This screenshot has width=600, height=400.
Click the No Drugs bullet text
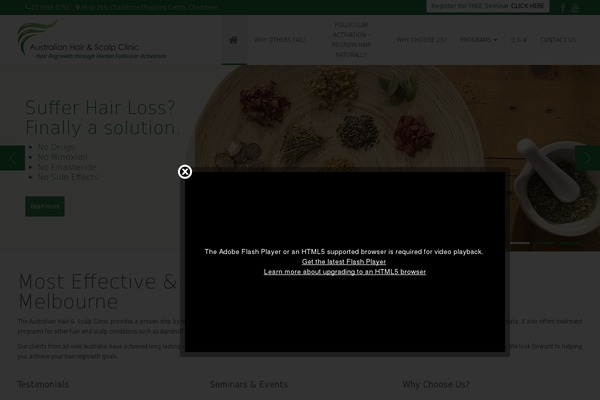point(56,147)
